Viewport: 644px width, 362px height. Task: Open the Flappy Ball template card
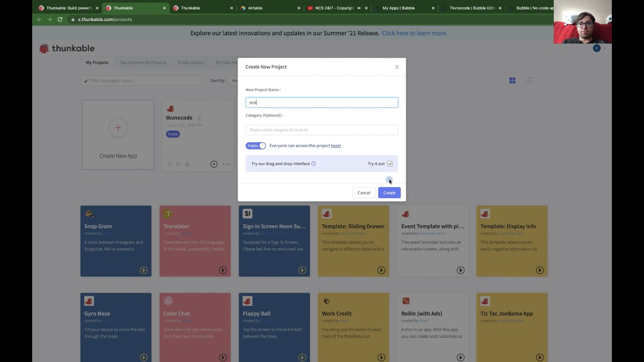pyautogui.click(x=274, y=327)
